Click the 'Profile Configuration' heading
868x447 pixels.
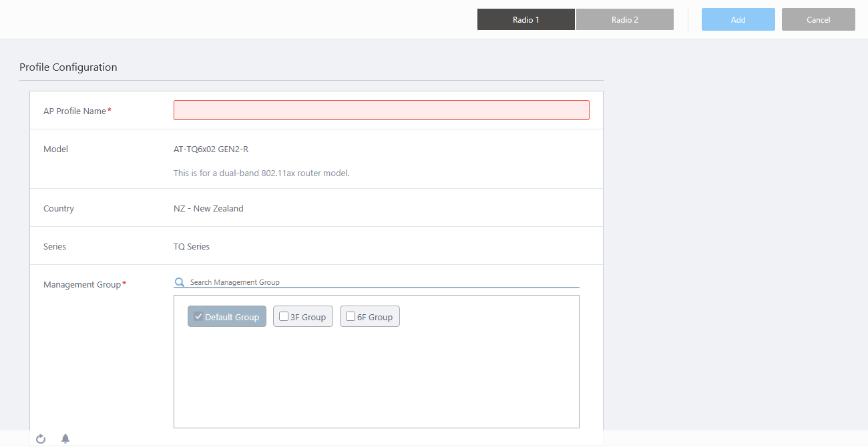[68, 67]
